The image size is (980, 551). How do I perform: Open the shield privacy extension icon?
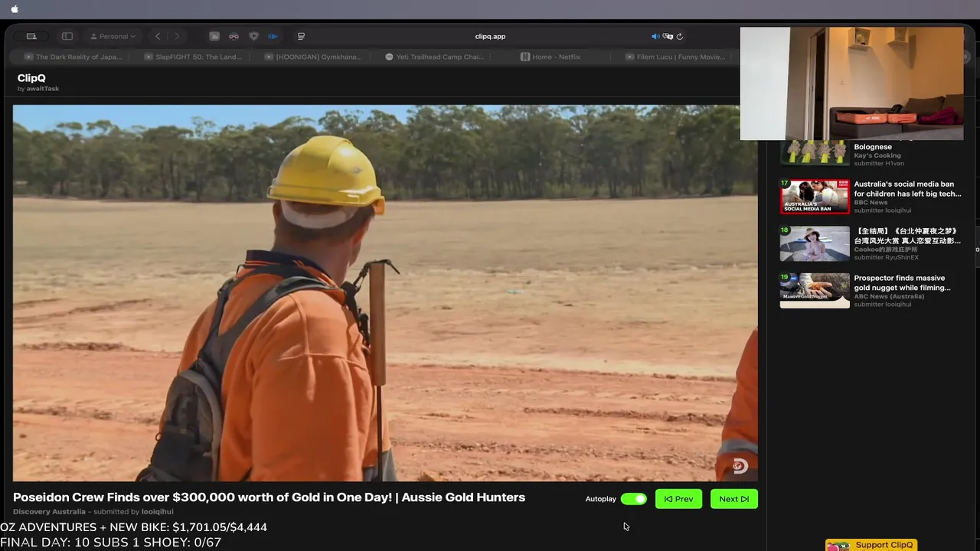coord(253,36)
